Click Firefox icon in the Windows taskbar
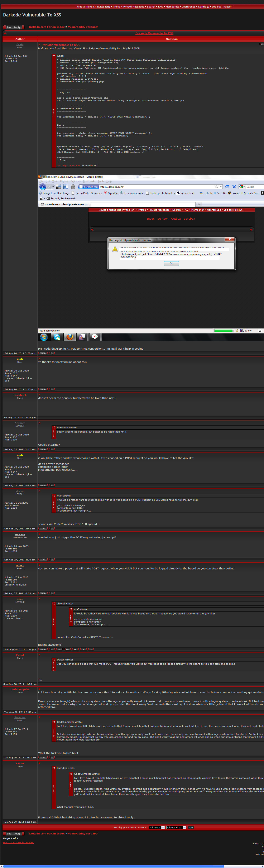The width and height of the screenshot is (264, 868). [69, 337]
